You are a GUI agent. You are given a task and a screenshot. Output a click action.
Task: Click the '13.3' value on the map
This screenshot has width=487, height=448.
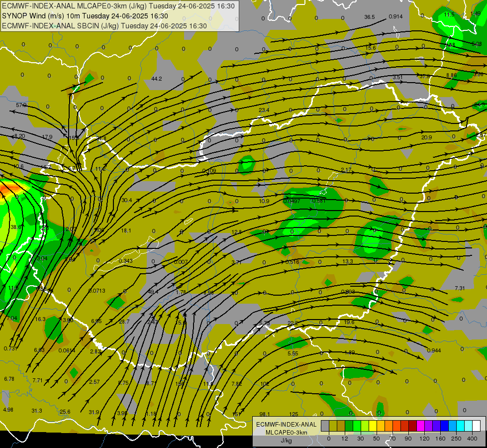point(348,261)
